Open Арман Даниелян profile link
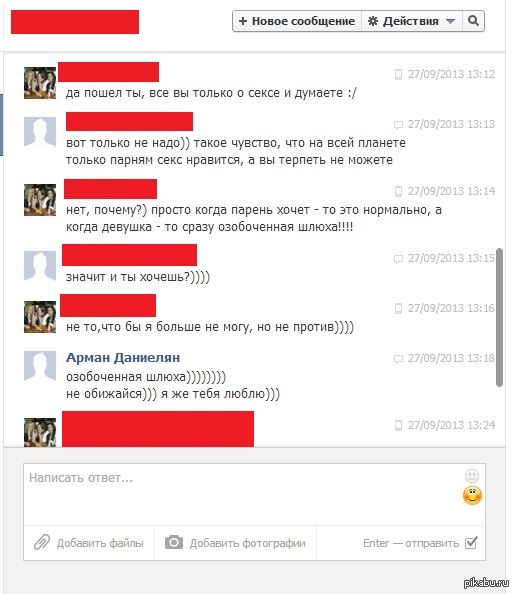 point(123,357)
